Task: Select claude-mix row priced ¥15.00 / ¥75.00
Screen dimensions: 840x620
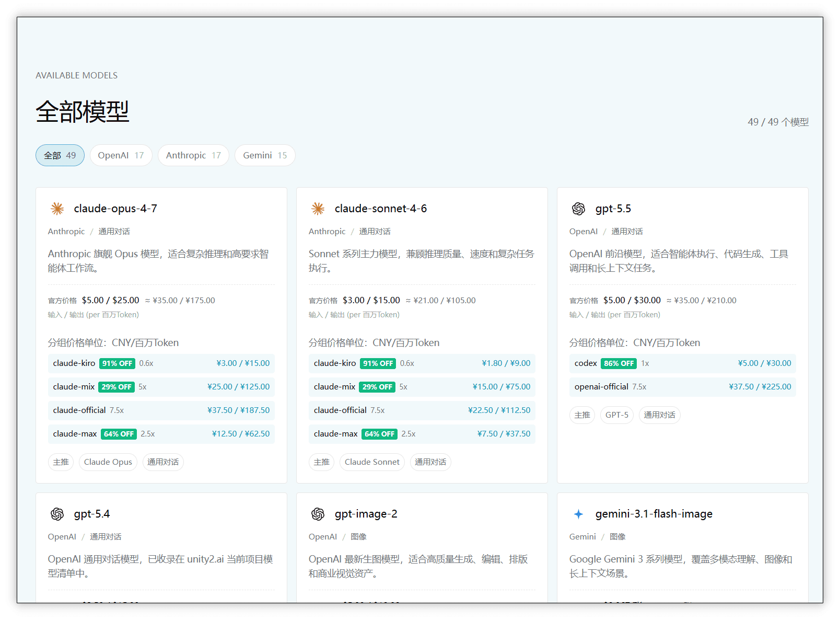Action: pyautogui.click(x=422, y=387)
